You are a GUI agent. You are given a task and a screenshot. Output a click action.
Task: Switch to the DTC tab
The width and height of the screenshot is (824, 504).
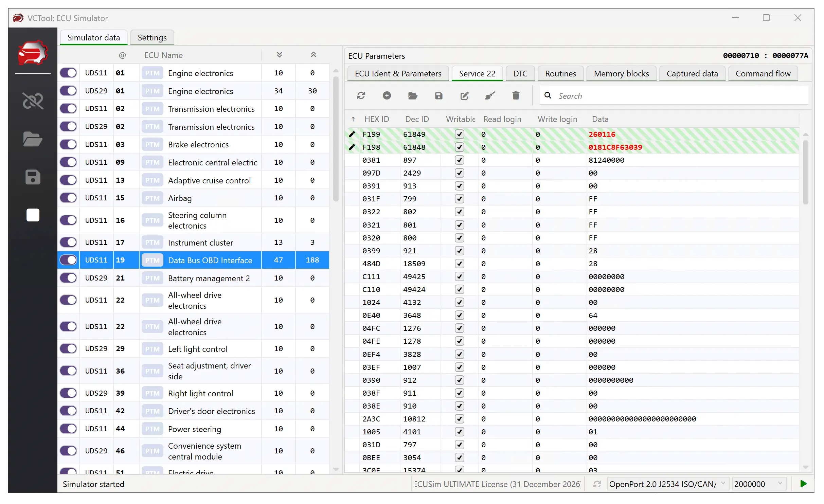pyautogui.click(x=520, y=74)
